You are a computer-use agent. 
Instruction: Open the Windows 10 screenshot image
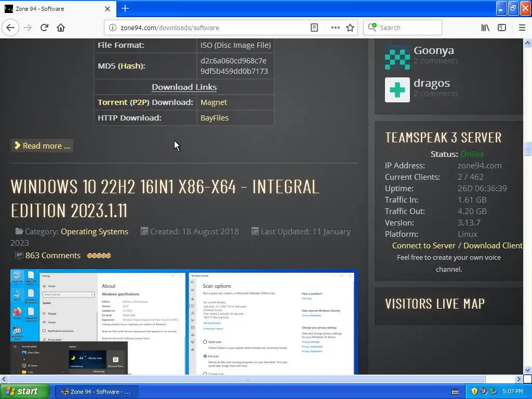click(x=184, y=322)
